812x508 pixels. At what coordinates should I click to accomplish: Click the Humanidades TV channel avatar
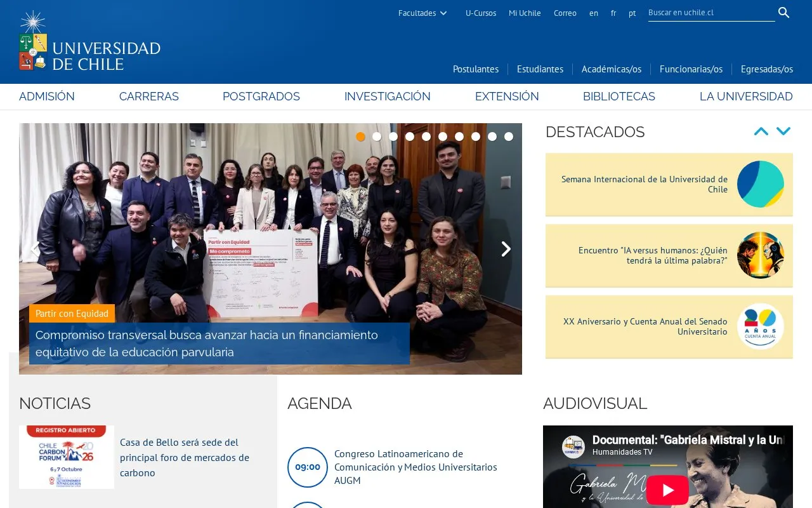click(x=573, y=446)
